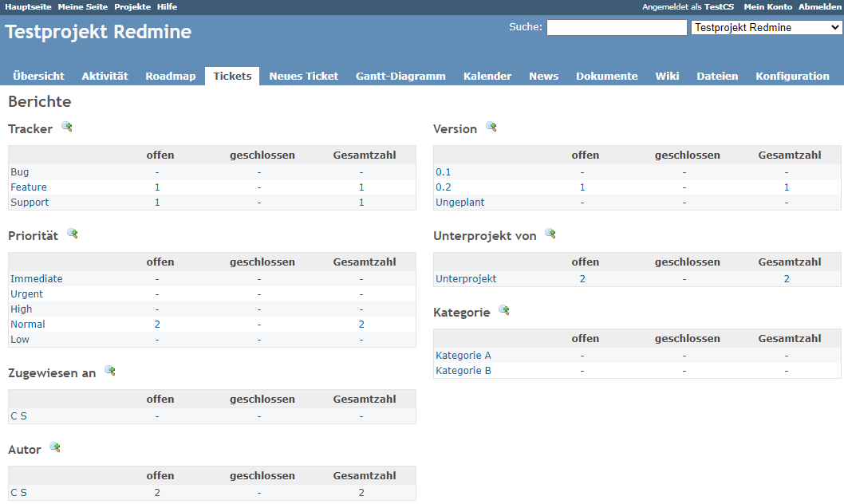This screenshot has width=844, height=504.
Task: Open the Unterprojekt link
Action: click(466, 278)
